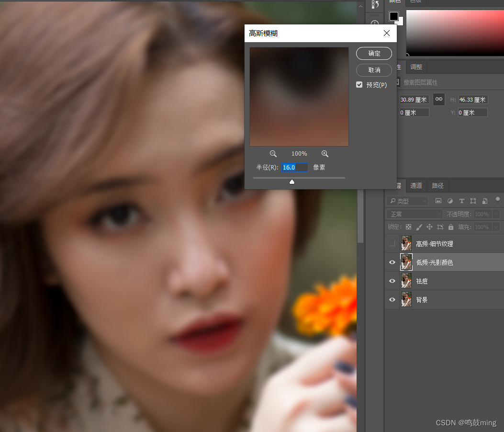The height and width of the screenshot is (432, 504).
Task: Click the zoom out magnifier in Gaussian Blur dialog
Action: [273, 154]
